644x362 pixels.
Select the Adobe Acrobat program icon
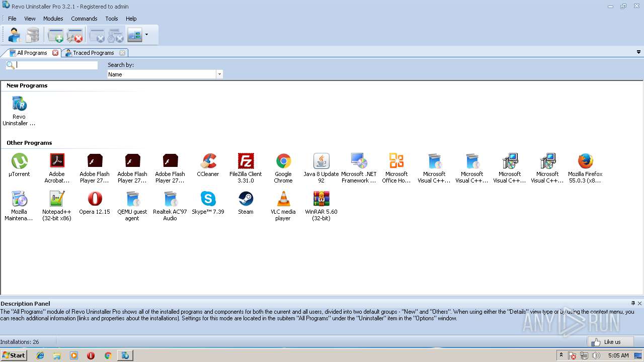[x=57, y=168]
